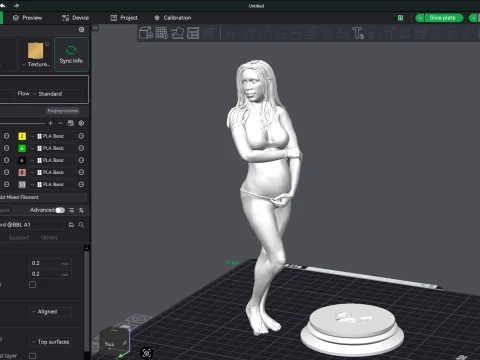Open the Support settings tab
Image resolution: width=480 pixels, height=360 pixels.
19,238
